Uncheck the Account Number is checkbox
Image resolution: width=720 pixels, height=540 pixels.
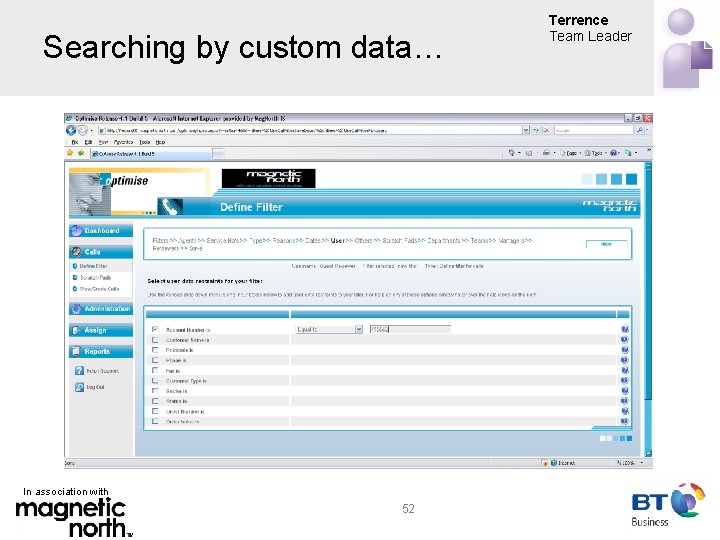pyautogui.click(x=155, y=329)
